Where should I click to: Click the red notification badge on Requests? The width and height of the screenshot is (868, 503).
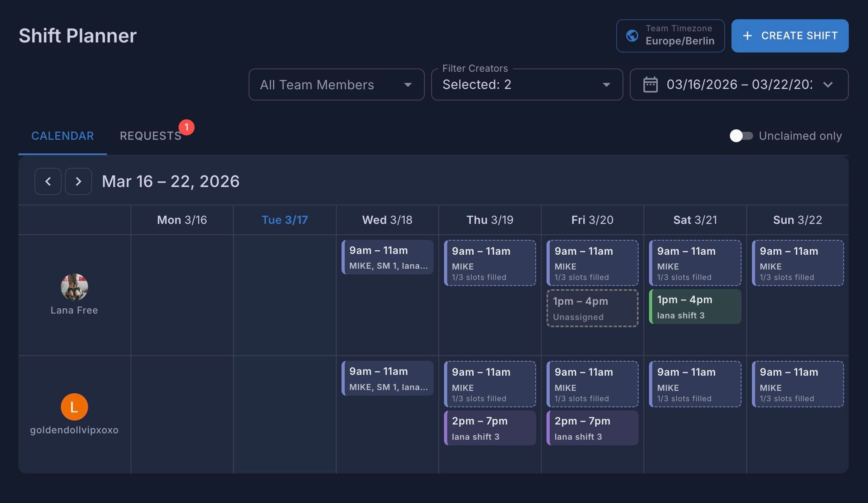click(x=187, y=127)
